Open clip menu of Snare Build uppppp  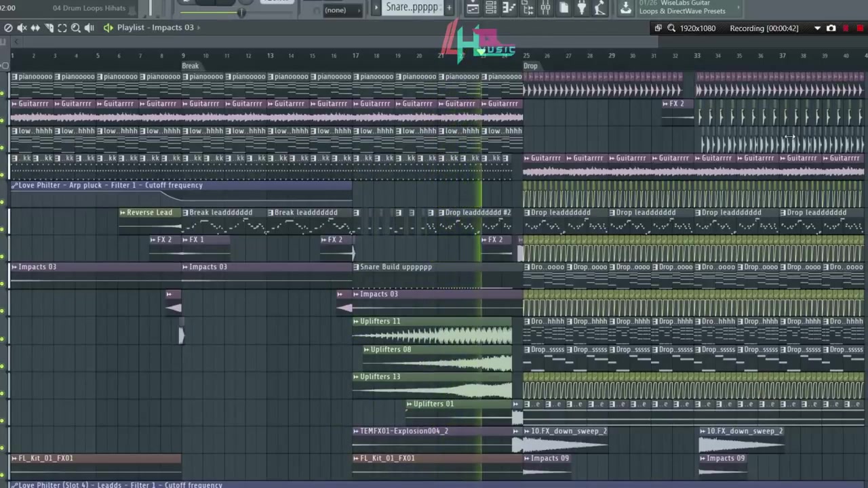click(x=357, y=267)
